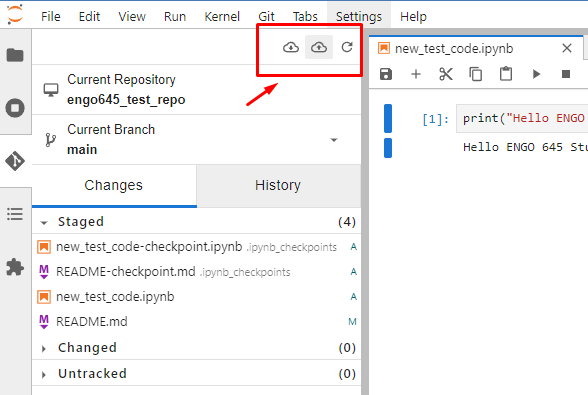Open the Kernel menu
The height and width of the screenshot is (395, 588).
point(222,17)
